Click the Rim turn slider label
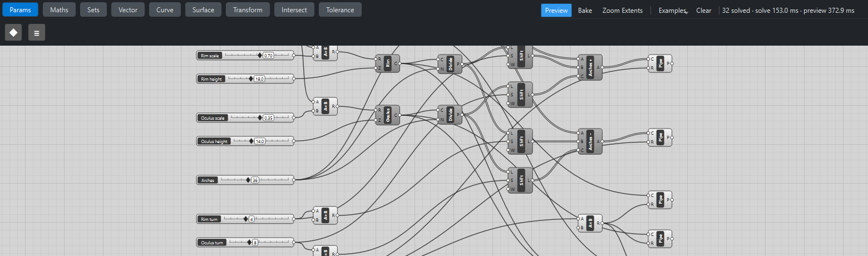Screen dimensions: 868x256 [x=210, y=219]
